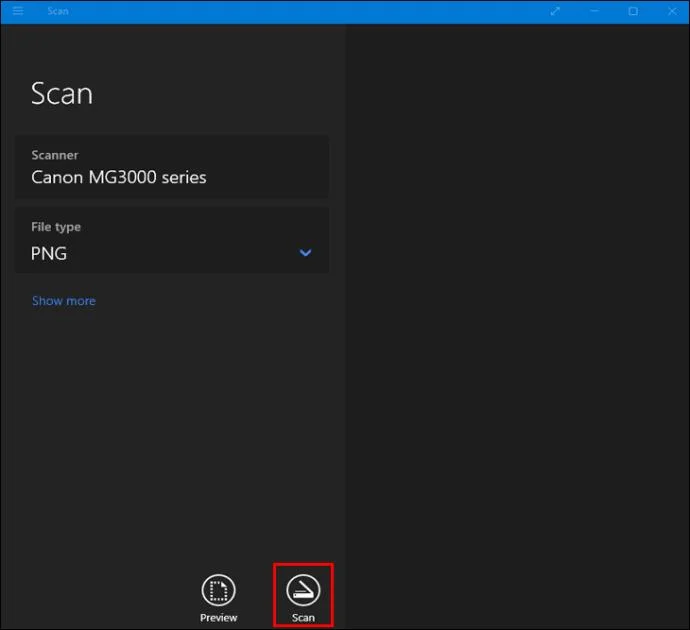Click Show more to reveal options
The height and width of the screenshot is (630, 690).
tap(64, 301)
